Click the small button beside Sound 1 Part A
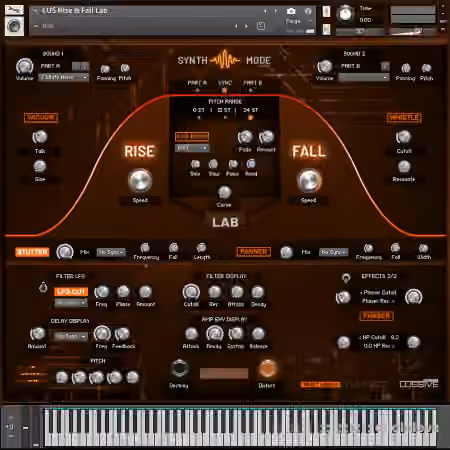This screenshot has width=450, height=450. 80,66
